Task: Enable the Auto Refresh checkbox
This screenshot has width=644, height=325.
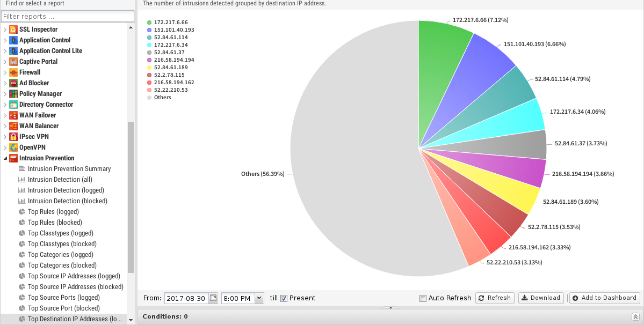Action: click(423, 298)
